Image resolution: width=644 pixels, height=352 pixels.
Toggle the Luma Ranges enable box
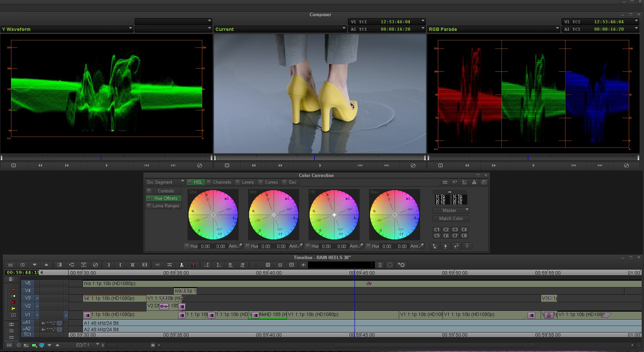[149, 206]
